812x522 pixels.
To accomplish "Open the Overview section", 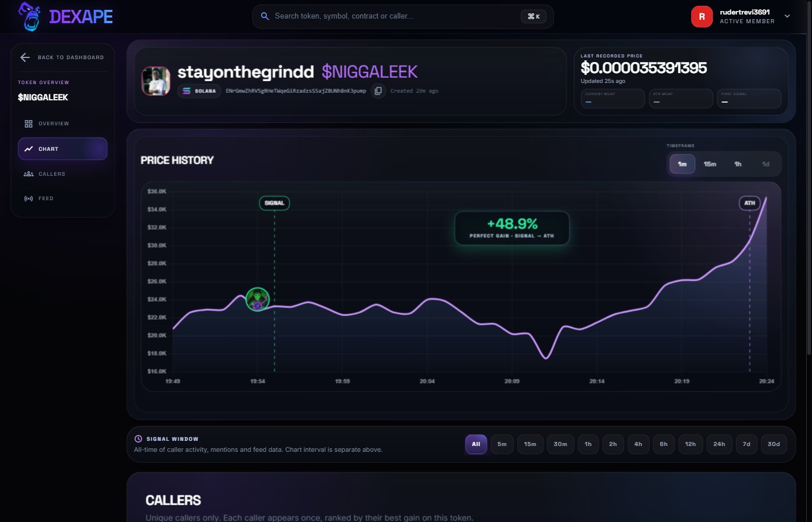I will click(63, 124).
